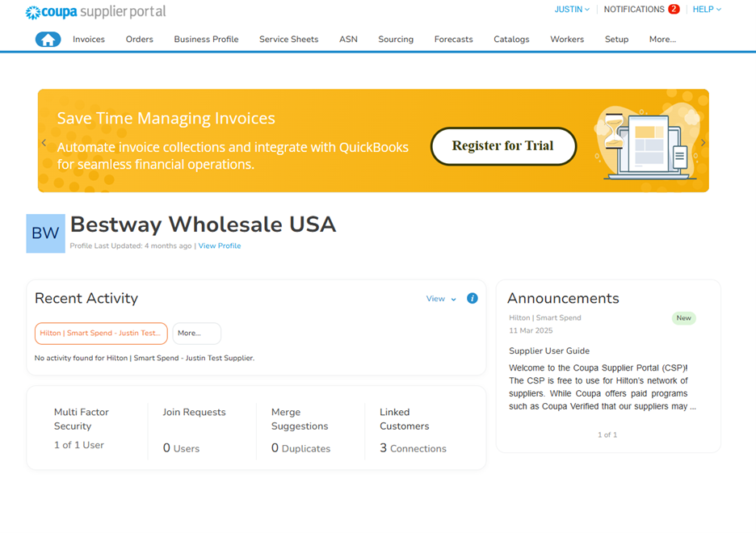Follow the View Profile link
This screenshot has height=533, width=756.
click(220, 246)
